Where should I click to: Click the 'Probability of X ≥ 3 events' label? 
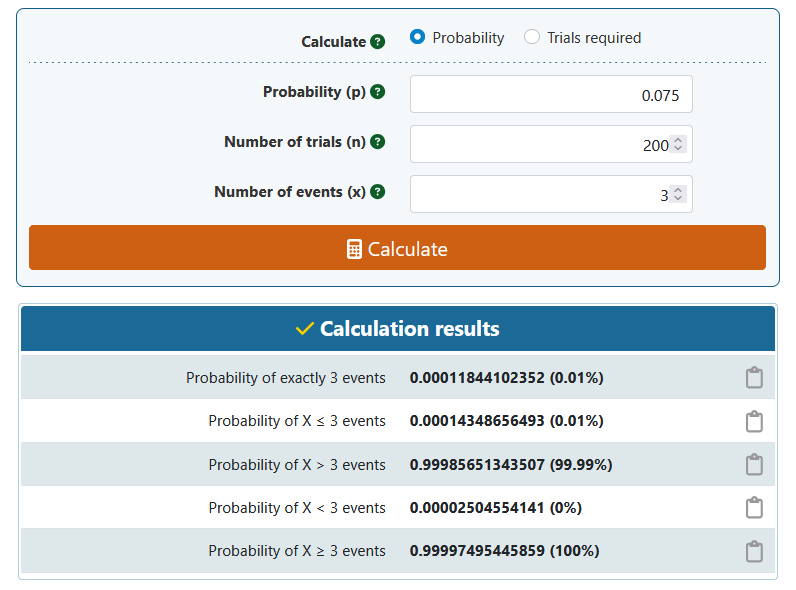pyautogui.click(x=297, y=551)
